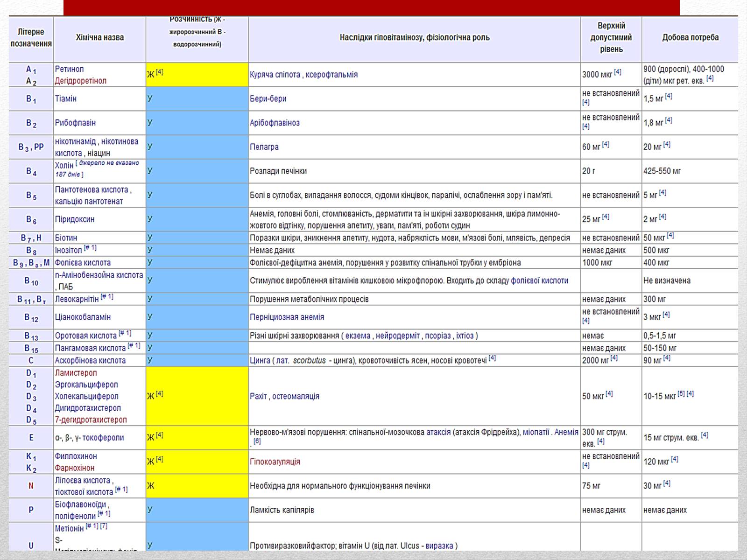
Task: Select the text Розлади печінки
Action: pyautogui.click(x=278, y=171)
